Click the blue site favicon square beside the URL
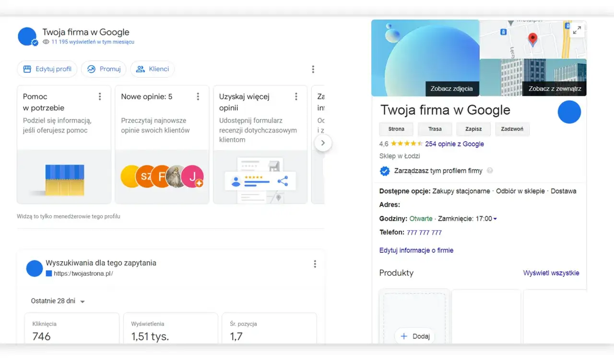The image size is (614, 364). (48, 273)
